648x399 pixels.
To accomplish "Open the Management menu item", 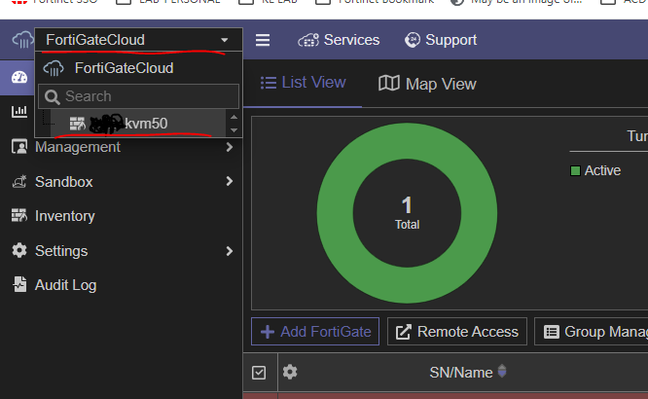I will 78,147.
